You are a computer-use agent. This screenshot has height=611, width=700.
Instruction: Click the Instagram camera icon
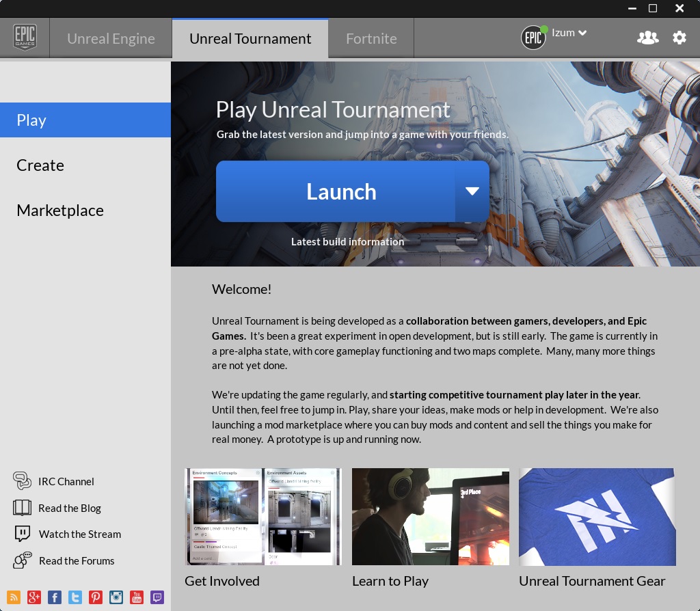click(116, 597)
